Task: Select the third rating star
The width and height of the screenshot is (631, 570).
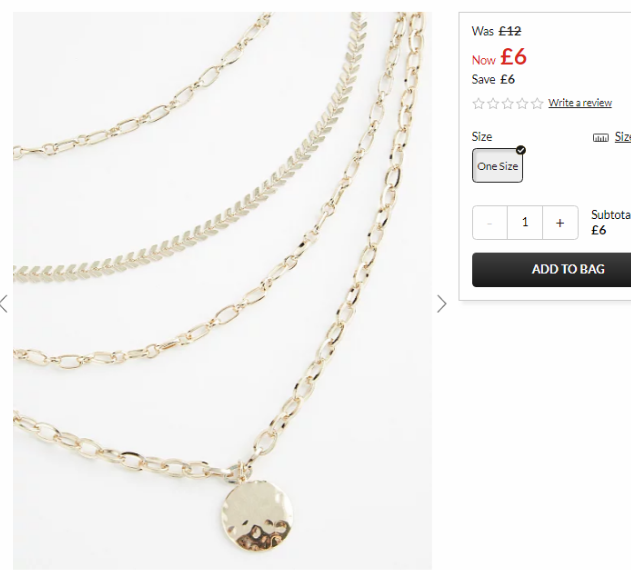Action: tap(507, 103)
